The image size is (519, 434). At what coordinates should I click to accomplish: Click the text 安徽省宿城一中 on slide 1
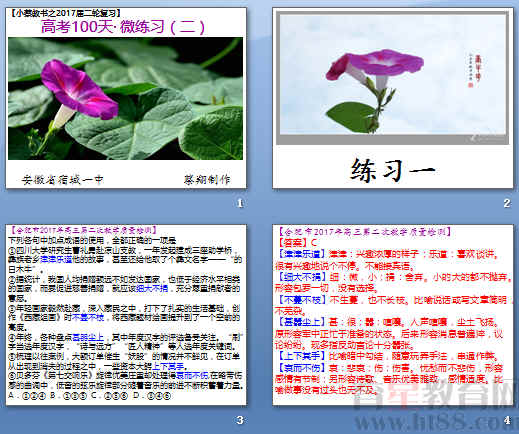pyautogui.click(x=63, y=180)
